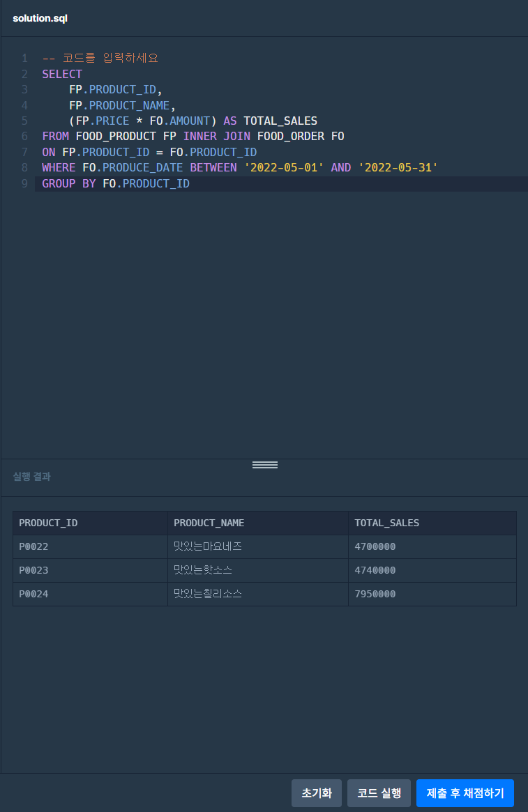Image resolution: width=528 pixels, height=812 pixels.
Task: Click the TOTAL_SALES alias in code
Action: click(280, 121)
